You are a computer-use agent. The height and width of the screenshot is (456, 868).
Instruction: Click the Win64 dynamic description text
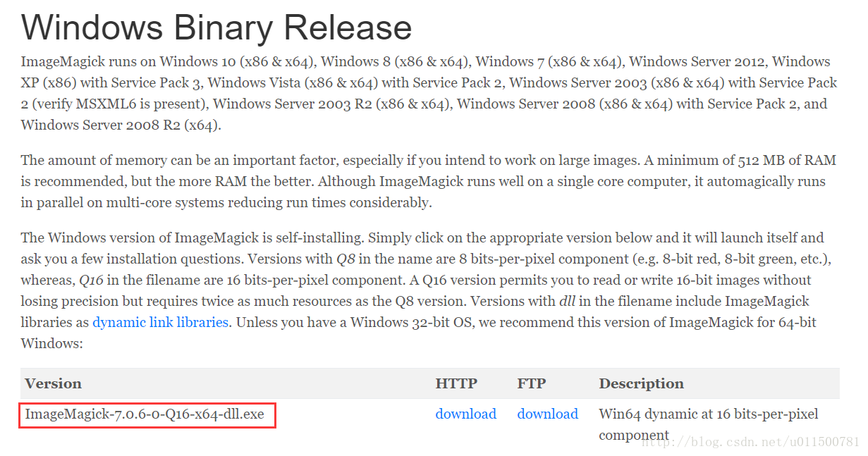coord(709,424)
